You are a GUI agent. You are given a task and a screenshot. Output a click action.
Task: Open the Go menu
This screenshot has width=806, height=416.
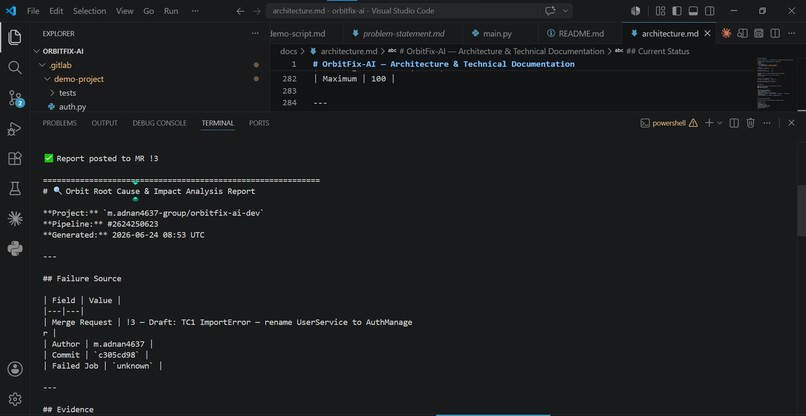[149, 11]
